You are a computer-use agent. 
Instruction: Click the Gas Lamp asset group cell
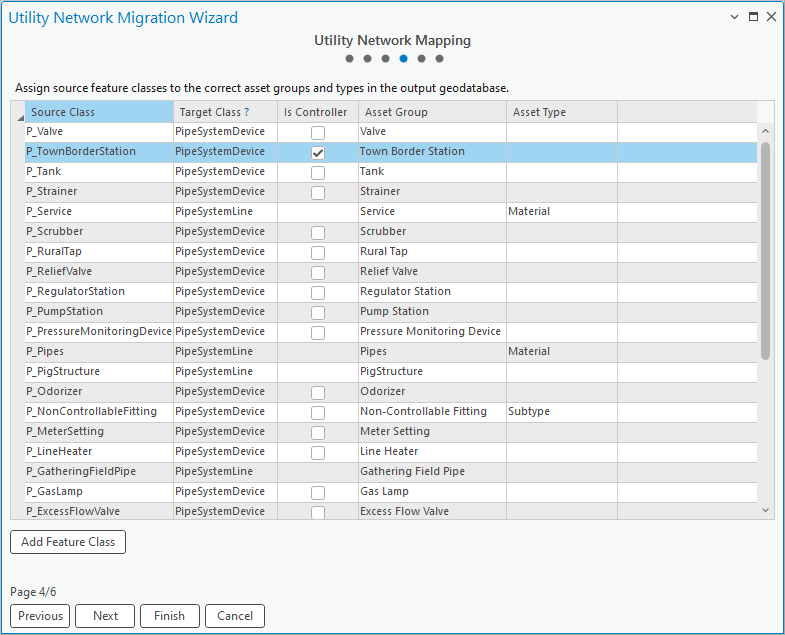click(x=433, y=492)
